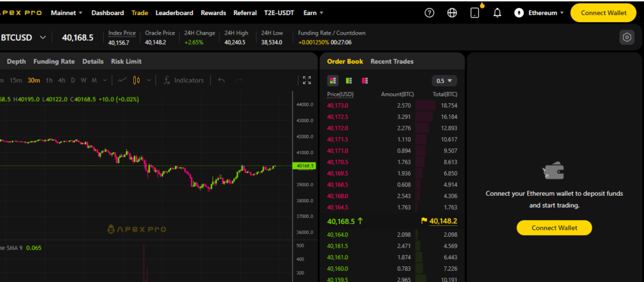Switch to Recent Trades tab
This screenshot has height=282, width=644.
point(392,61)
